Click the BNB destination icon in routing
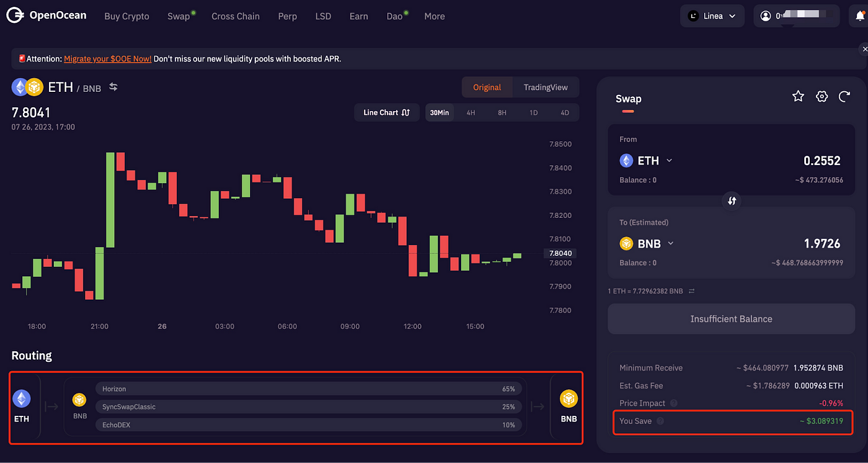This screenshot has height=463, width=868. 569,398
